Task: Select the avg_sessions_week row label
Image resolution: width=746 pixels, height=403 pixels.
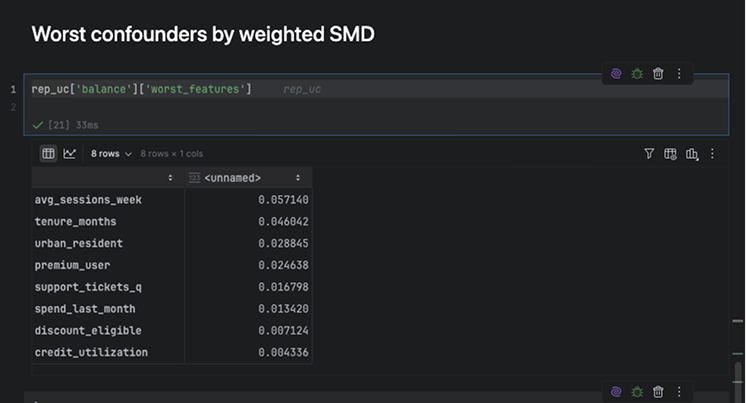Action: 88,199
